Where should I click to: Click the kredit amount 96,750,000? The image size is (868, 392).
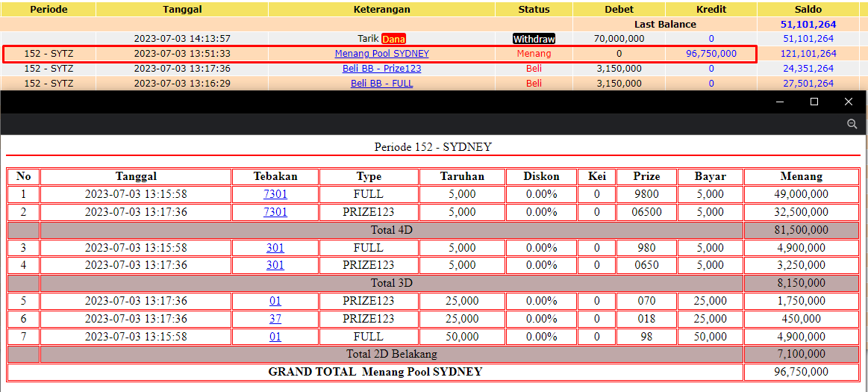tap(711, 54)
